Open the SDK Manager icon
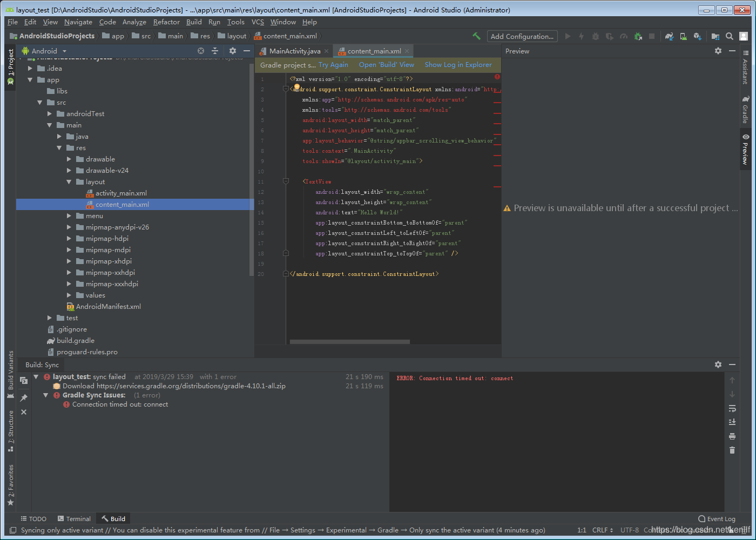Image resolution: width=756 pixels, height=540 pixels. coord(697,36)
